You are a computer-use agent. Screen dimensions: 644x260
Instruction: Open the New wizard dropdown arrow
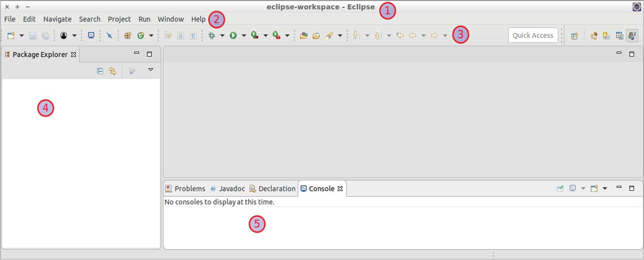22,35
